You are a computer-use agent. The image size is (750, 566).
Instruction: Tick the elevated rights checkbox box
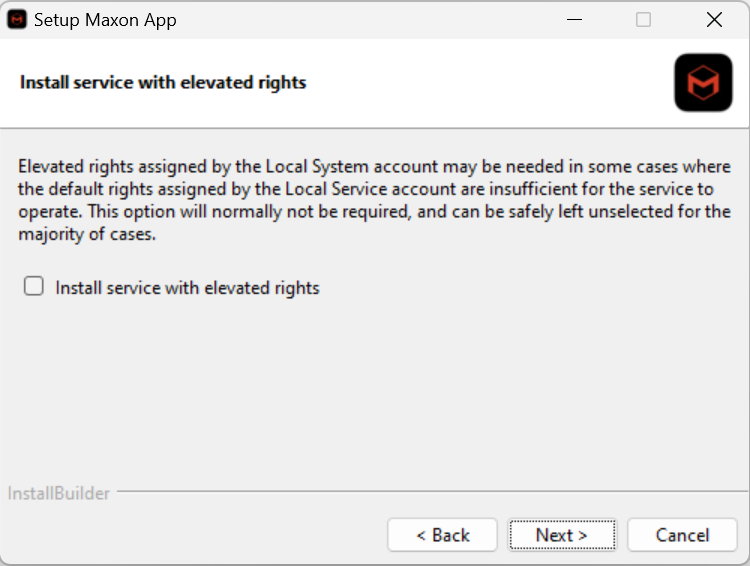(34, 287)
